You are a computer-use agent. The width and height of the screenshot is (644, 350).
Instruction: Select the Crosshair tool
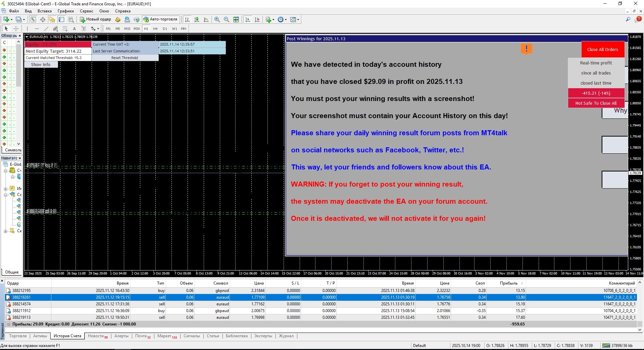16,29
